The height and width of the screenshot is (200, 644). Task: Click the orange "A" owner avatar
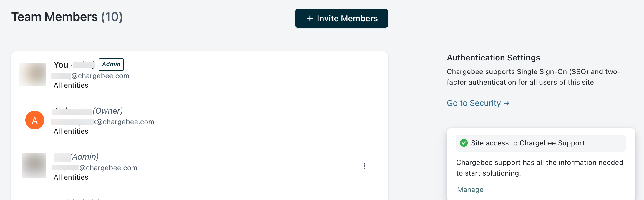click(35, 120)
